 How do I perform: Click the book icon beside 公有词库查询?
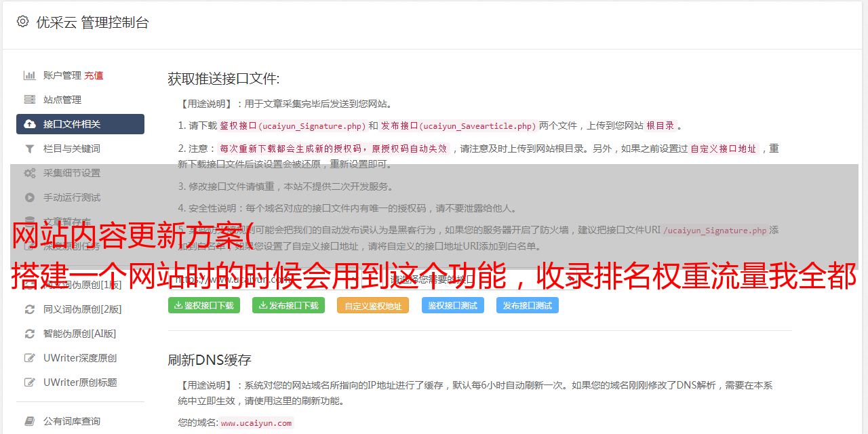point(30,421)
